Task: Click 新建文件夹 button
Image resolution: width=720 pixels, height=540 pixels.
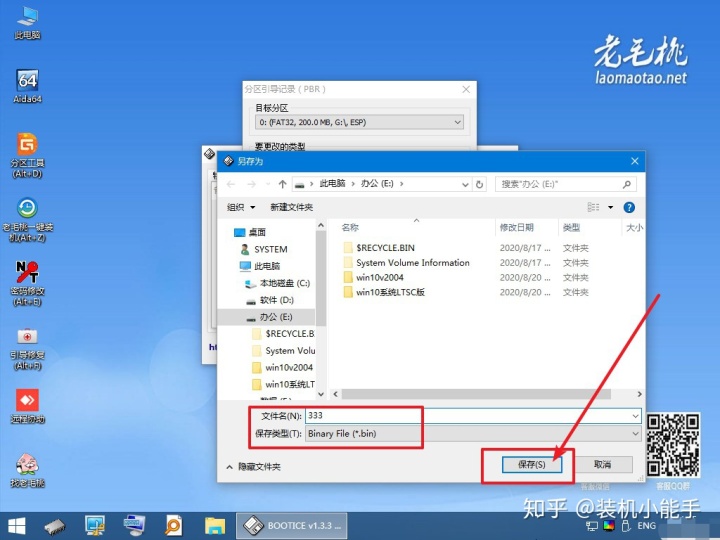Action: pos(292,207)
